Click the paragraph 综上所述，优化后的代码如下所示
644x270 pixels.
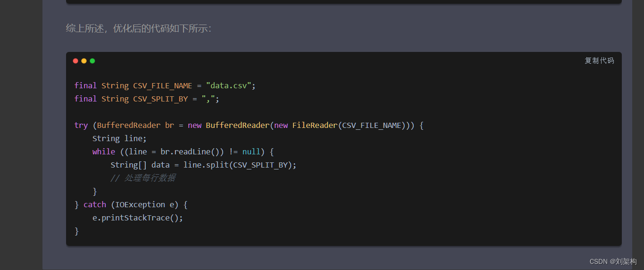139,28
